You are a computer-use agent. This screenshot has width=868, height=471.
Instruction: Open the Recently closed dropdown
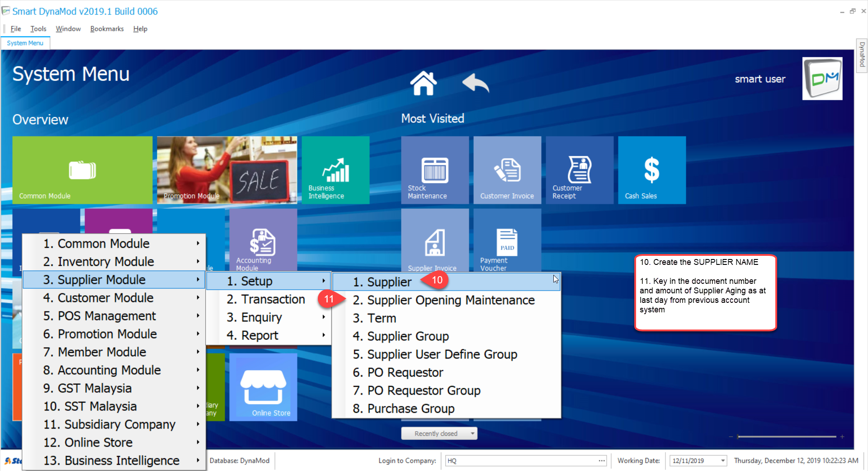pos(439,433)
